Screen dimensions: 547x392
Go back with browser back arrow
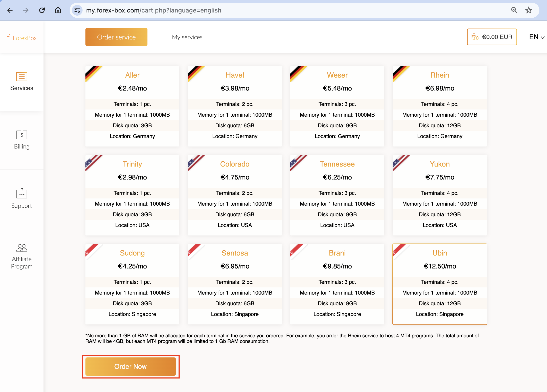(10, 10)
